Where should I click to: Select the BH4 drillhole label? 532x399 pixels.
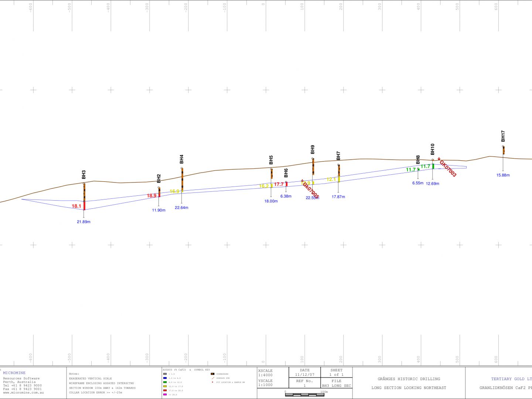pyautogui.click(x=181, y=159)
